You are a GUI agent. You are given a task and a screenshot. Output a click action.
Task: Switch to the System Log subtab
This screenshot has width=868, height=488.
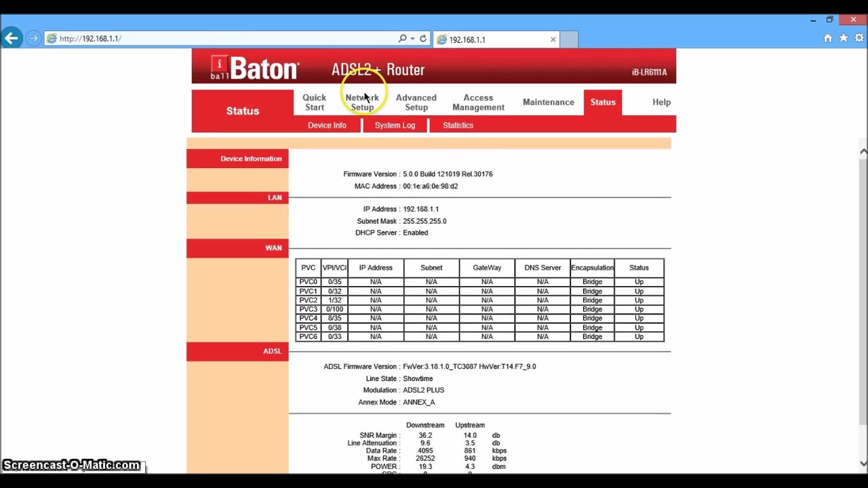395,125
